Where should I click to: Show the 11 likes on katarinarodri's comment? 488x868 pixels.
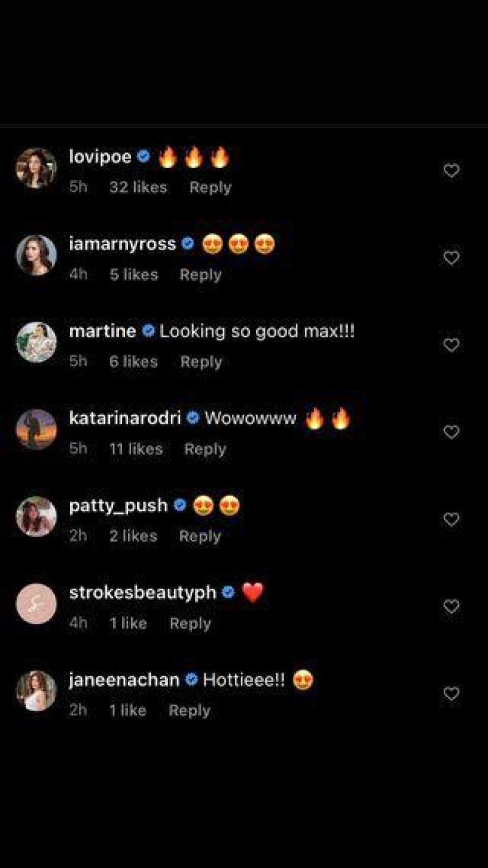(136, 449)
